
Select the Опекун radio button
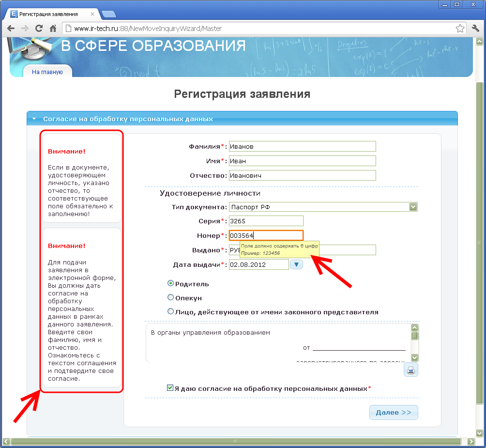170,297
